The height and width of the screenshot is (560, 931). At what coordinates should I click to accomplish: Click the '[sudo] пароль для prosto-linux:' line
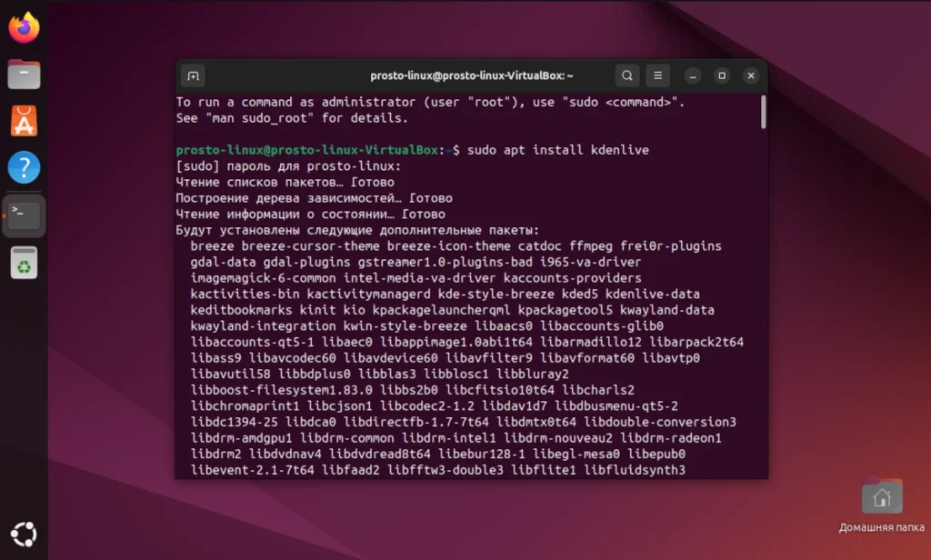(288, 166)
